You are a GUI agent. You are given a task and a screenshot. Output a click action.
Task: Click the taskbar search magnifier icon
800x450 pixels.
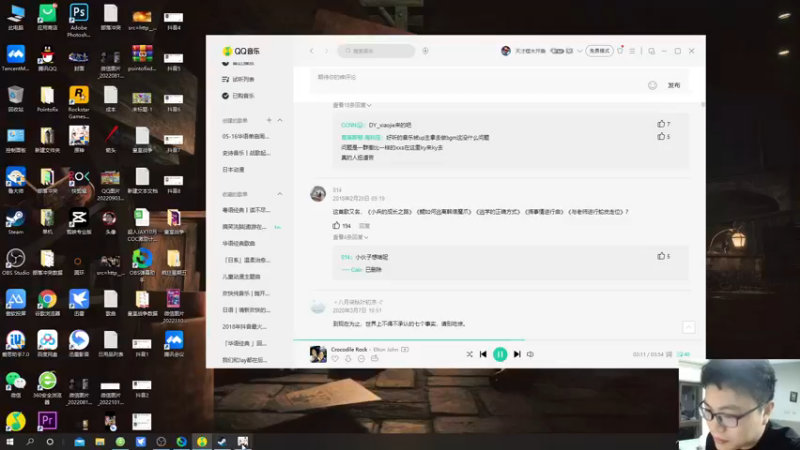click(30, 442)
